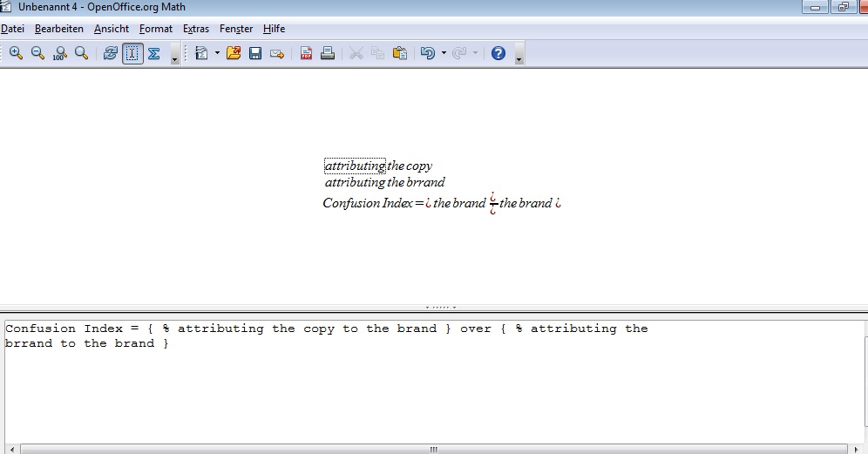Click the horizontal scrollbar in command pane
Image resolution: width=868 pixels, height=454 pixels.
pyautogui.click(x=433, y=449)
